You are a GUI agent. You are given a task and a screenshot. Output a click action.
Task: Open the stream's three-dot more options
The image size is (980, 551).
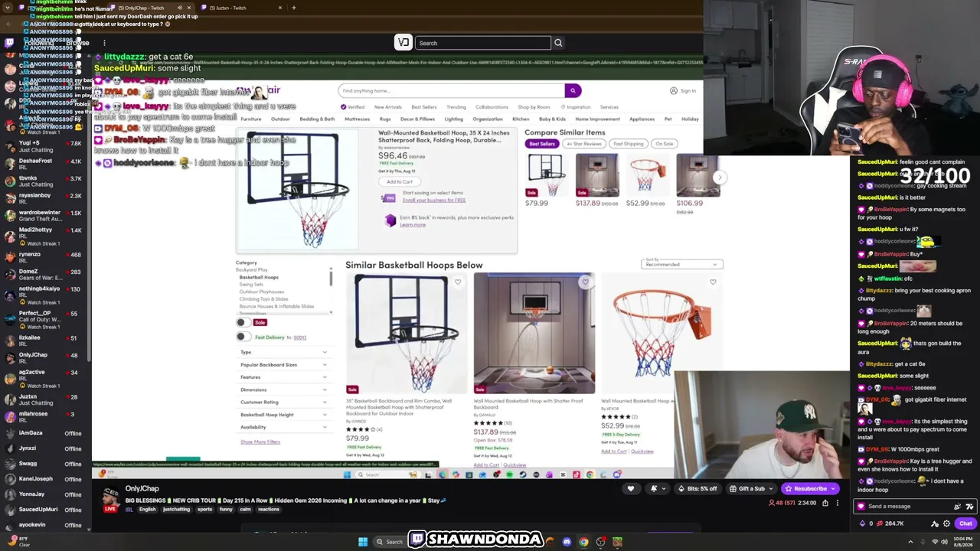pyautogui.click(x=838, y=503)
